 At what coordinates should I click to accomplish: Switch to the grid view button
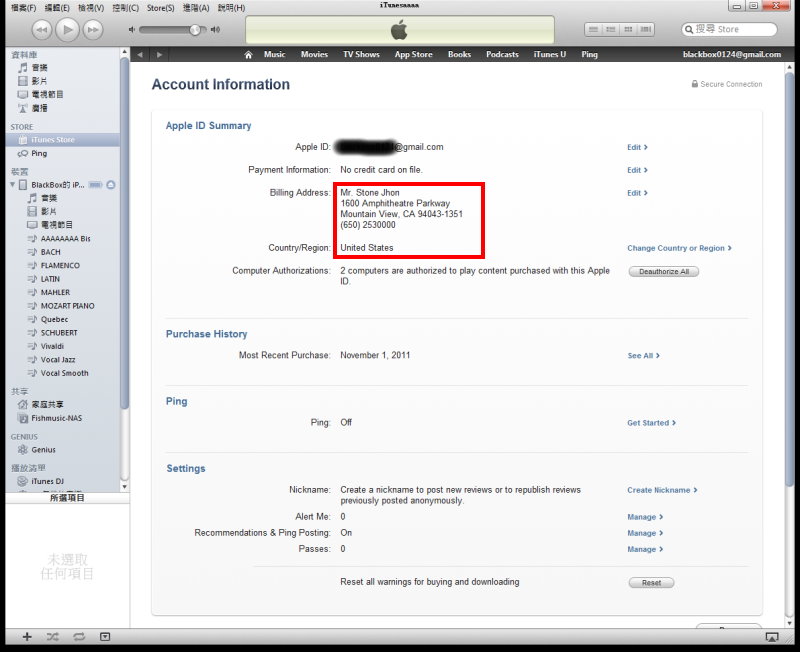[x=628, y=30]
